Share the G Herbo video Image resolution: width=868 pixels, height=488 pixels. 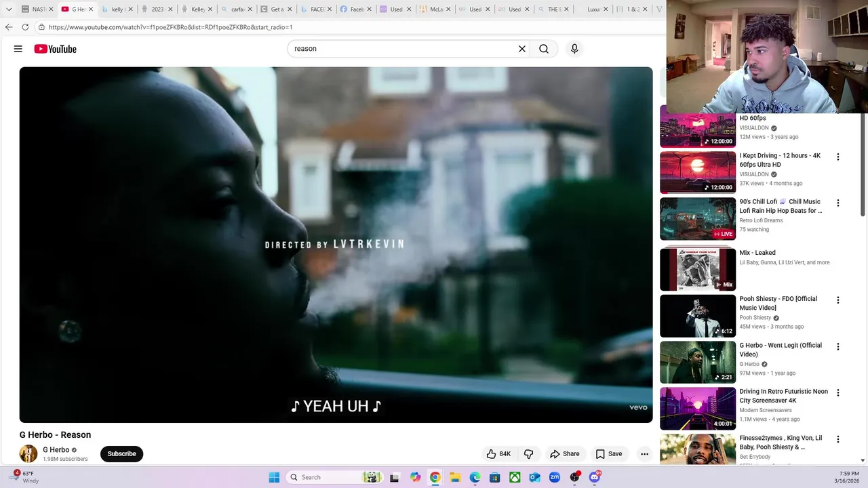565,454
